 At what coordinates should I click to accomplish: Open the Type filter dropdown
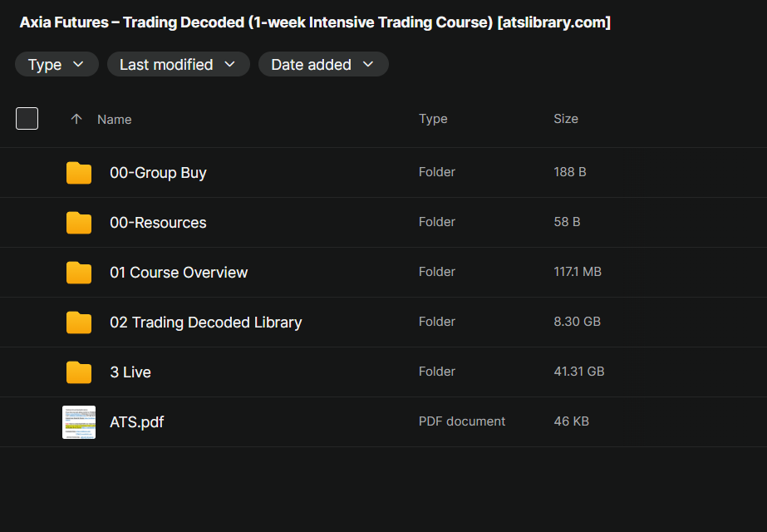click(57, 64)
